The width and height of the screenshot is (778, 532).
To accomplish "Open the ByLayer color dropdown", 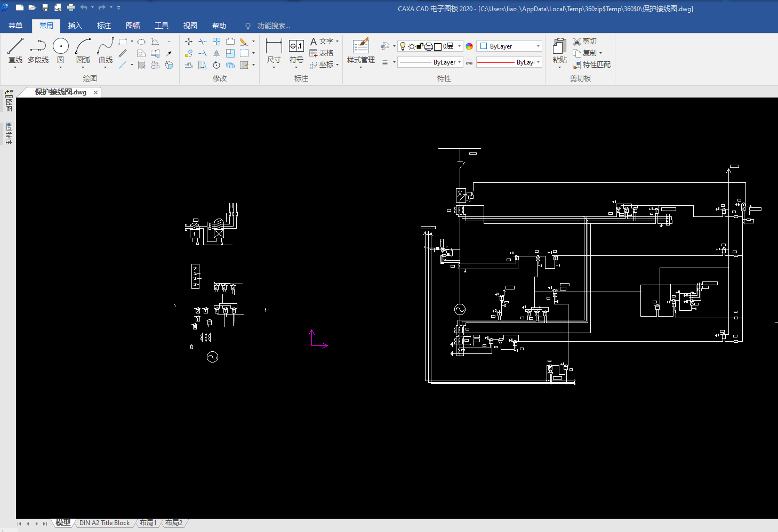I will (509, 46).
